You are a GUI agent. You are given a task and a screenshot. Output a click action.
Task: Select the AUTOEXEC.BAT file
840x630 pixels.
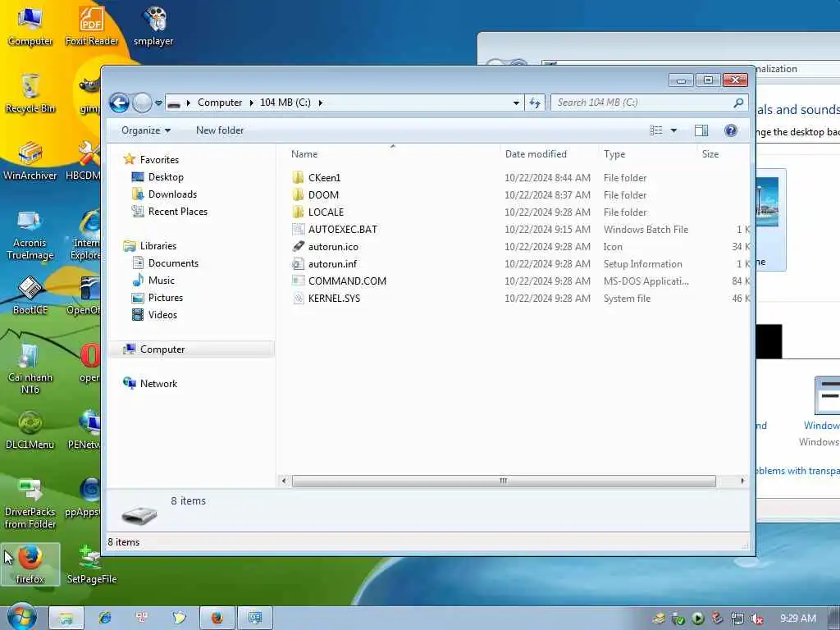pos(342,230)
